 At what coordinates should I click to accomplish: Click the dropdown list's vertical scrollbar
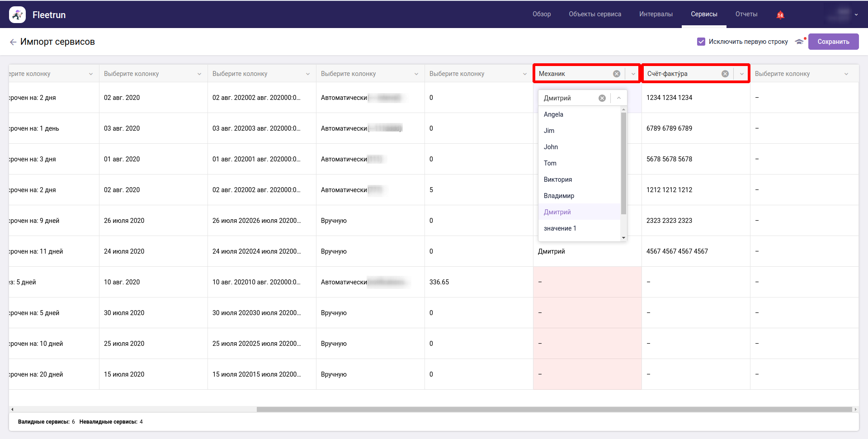coord(623,163)
